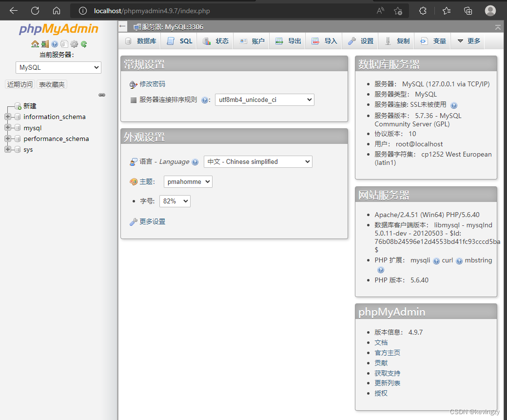Open the utf8mb4_unicode_ci collation dropdown
This screenshot has height=420, width=507.
pyautogui.click(x=264, y=99)
